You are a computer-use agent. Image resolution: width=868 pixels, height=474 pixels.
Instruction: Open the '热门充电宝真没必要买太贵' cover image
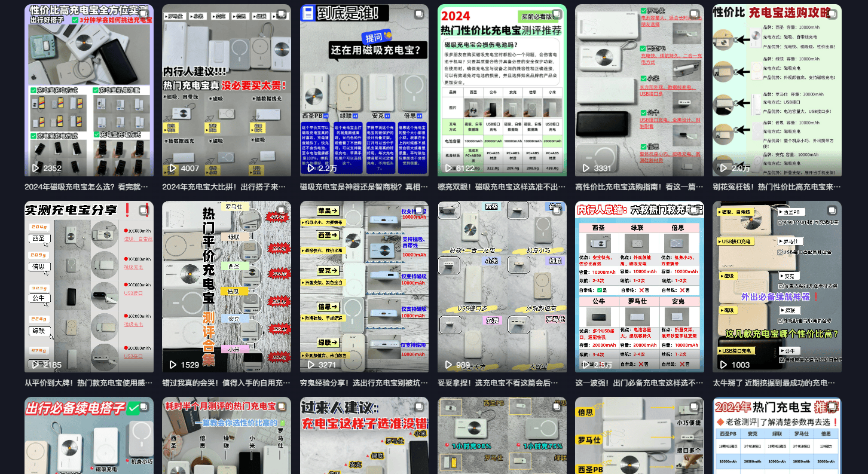(x=227, y=90)
